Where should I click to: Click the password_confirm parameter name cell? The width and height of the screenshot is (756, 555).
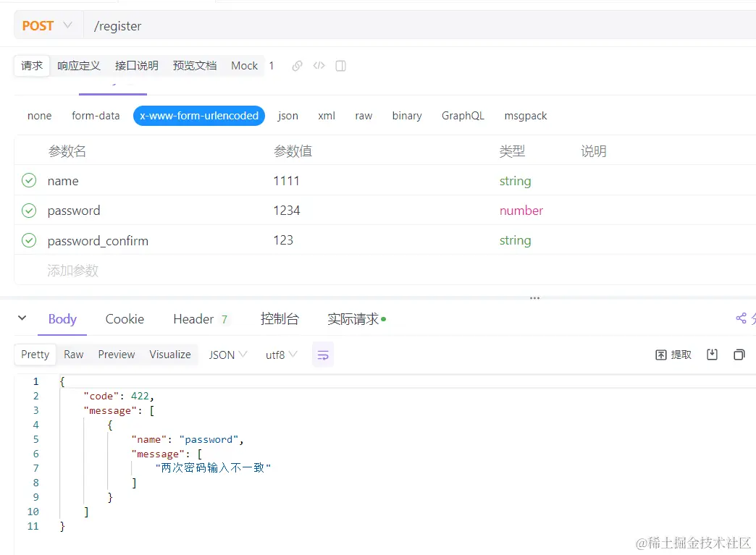[x=98, y=241]
